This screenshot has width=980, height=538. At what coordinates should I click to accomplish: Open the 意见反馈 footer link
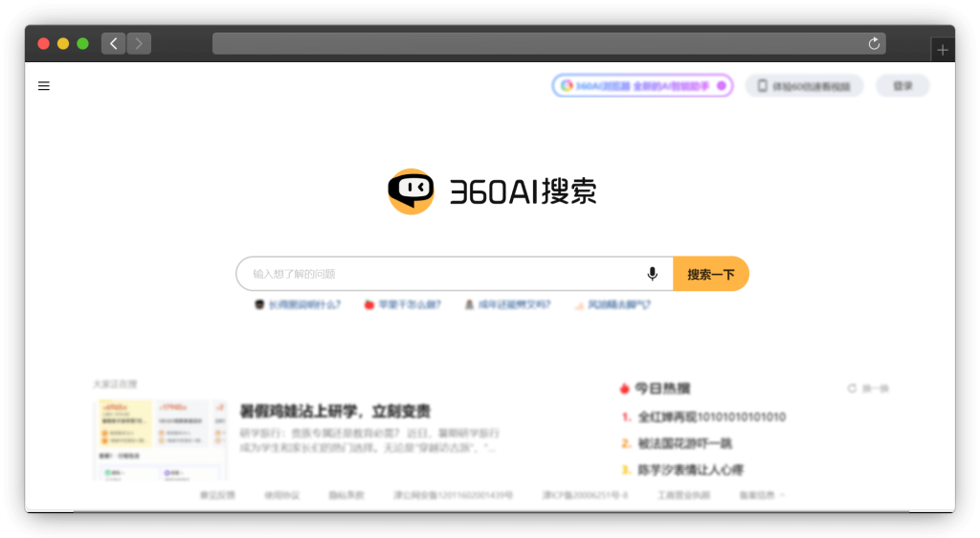217,495
